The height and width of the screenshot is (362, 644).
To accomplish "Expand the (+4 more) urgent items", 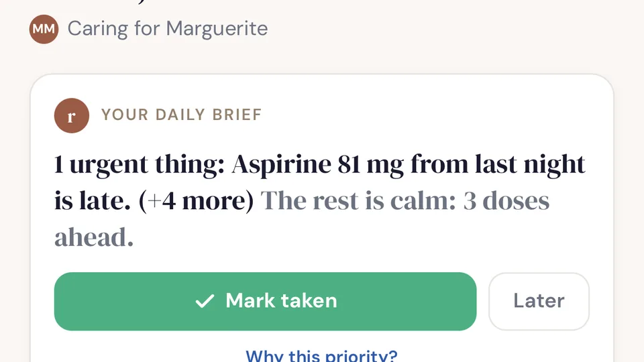I will coord(197,201).
